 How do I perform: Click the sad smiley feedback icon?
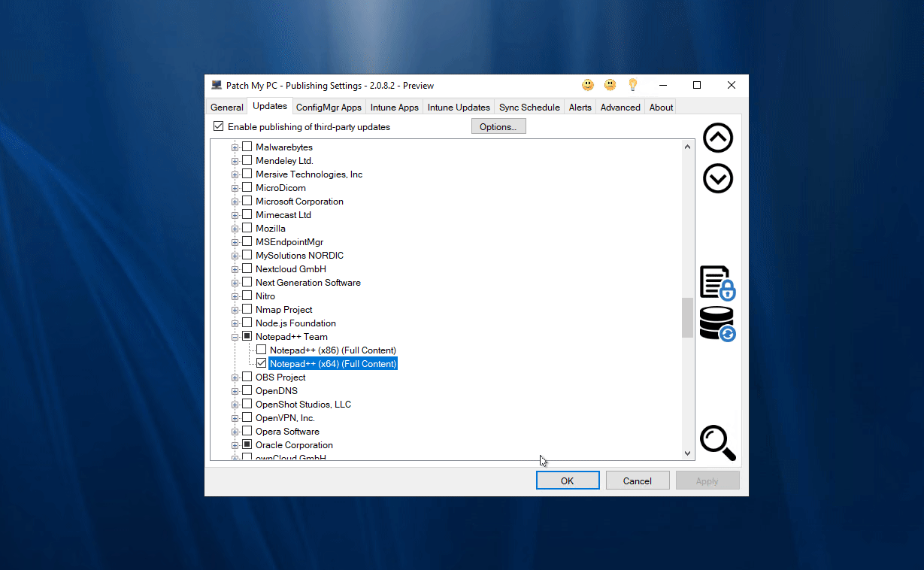[x=610, y=85]
